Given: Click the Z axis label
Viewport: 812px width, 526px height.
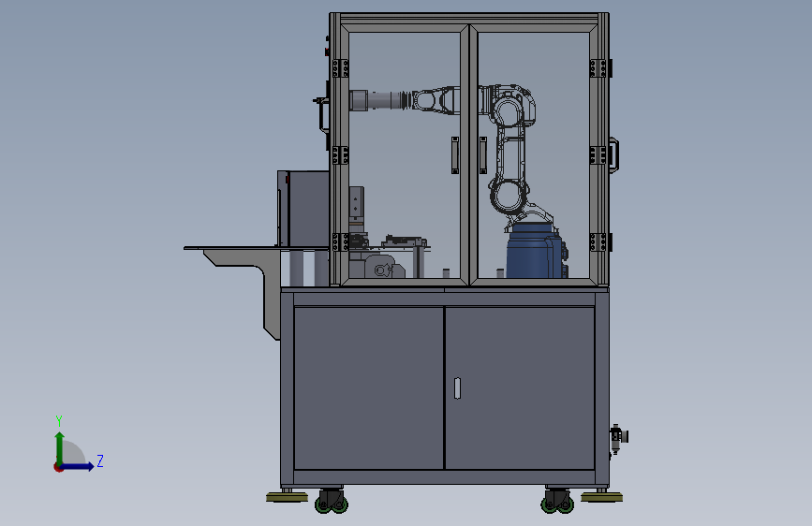Looking at the screenshot, I should coord(100,460).
